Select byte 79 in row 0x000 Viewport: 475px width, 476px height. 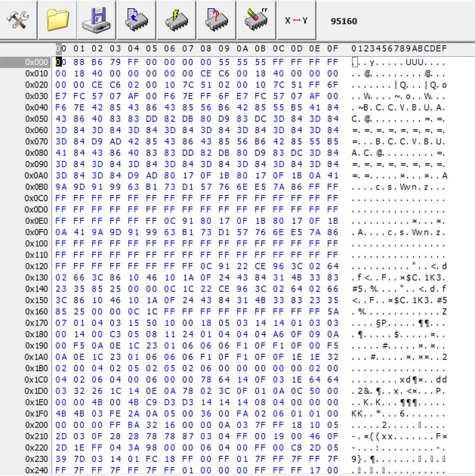coord(115,62)
